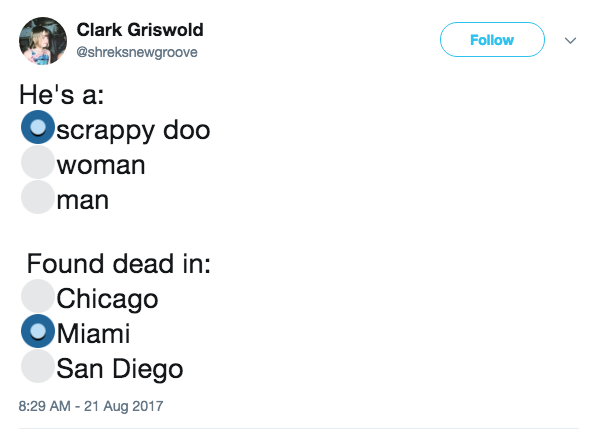Select the Chicago radio circle
613x429 pixels.
pos(38,296)
